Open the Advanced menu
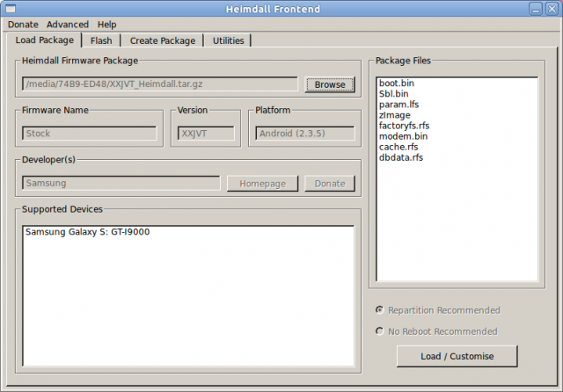This screenshot has height=392, width=563. (68, 25)
